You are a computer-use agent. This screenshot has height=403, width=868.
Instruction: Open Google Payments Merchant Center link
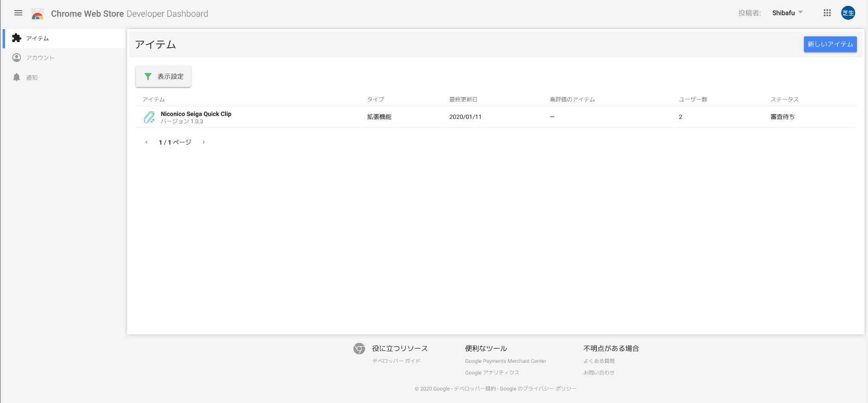tap(505, 361)
